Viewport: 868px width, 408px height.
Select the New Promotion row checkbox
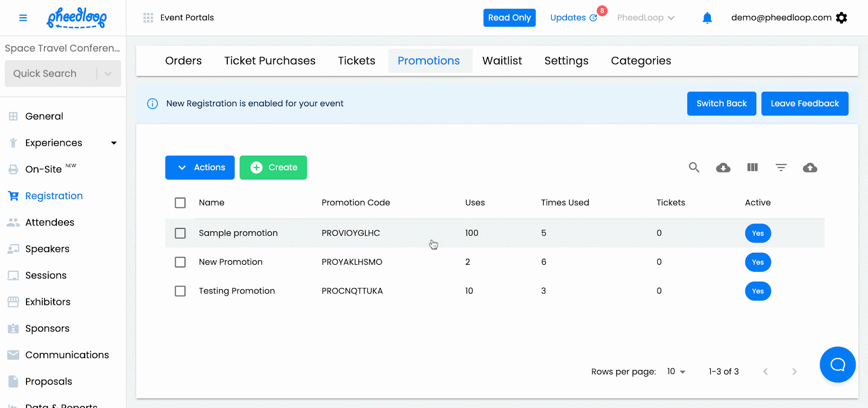pos(180,262)
